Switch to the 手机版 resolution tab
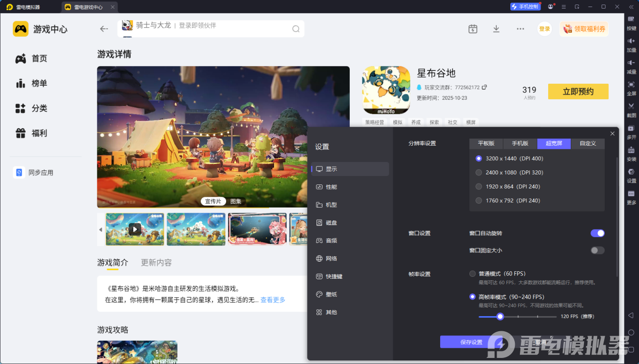 point(520,144)
